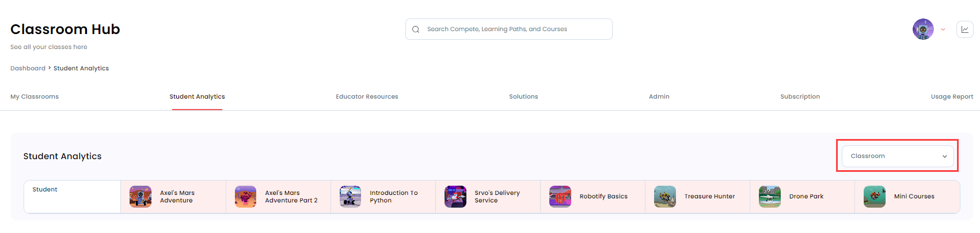
Task: Click the Srvo's Delivery Service course icon
Action: tap(455, 197)
